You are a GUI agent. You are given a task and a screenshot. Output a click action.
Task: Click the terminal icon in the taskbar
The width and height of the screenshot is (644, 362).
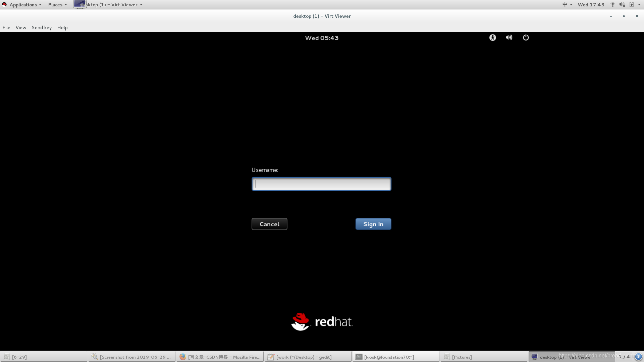pyautogui.click(x=359, y=357)
